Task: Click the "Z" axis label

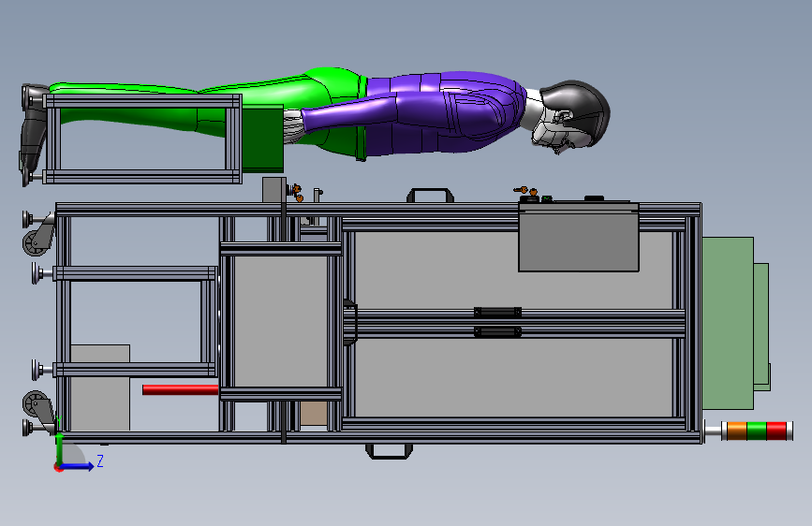Action: click(100, 460)
